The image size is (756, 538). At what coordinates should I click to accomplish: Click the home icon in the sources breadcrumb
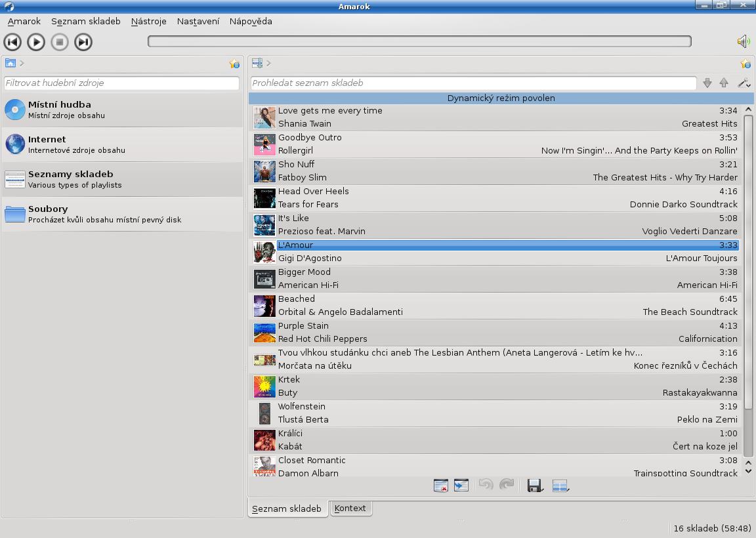click(x=10, y=63)
